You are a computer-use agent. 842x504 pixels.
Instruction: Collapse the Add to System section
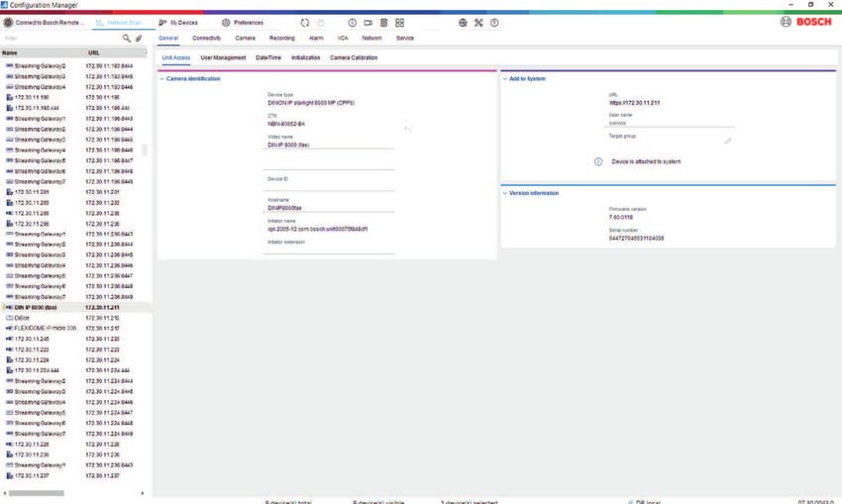click(505, 79)
